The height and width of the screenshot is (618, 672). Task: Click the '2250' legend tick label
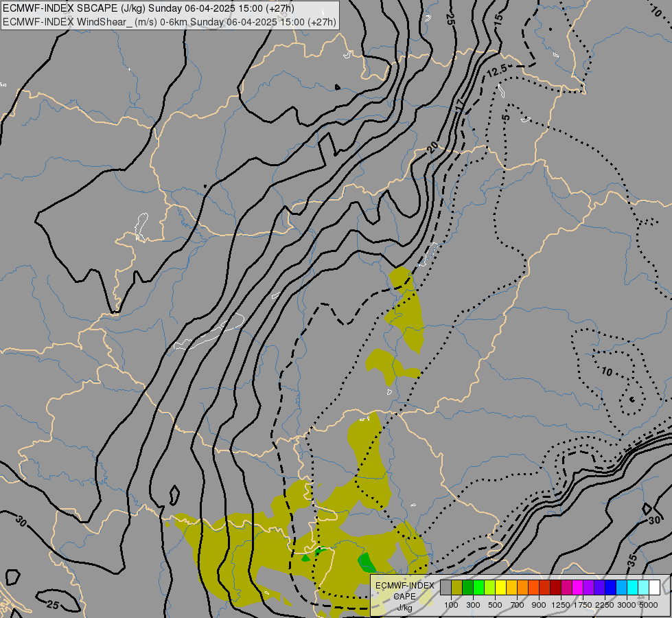[605, 605]
